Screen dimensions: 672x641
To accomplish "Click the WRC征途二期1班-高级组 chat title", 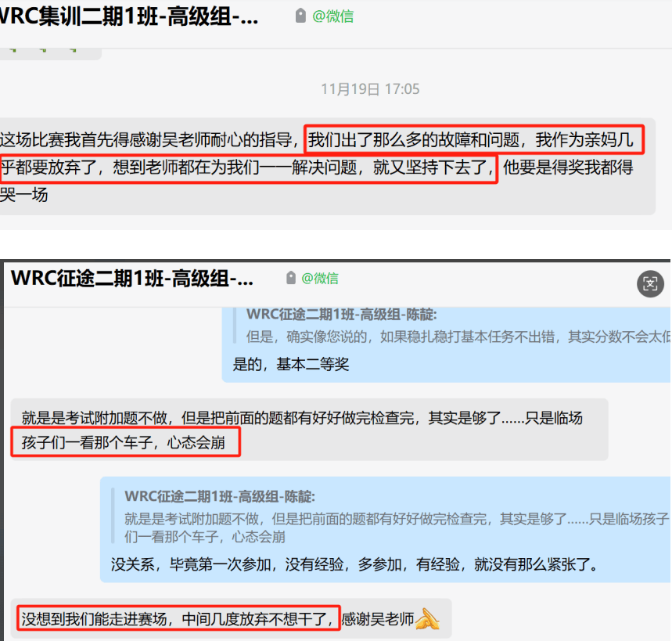I will point(132,279).
